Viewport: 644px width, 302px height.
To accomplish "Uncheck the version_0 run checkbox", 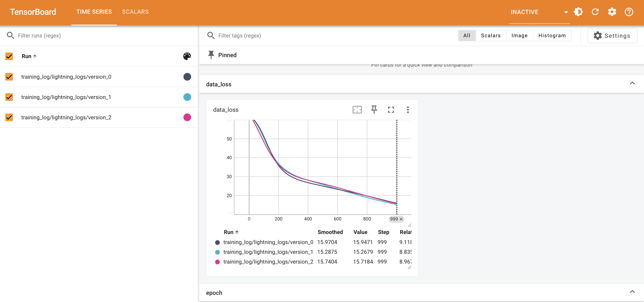I will 9,77.
